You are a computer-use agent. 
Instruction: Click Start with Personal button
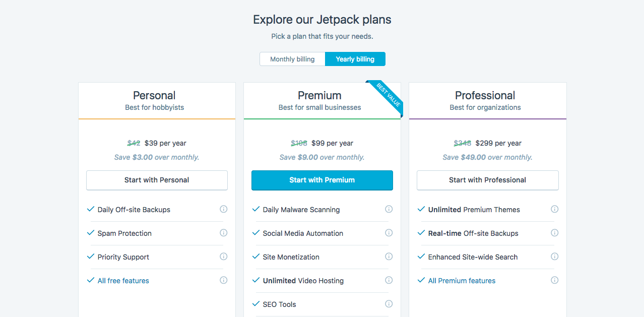(157, 180)
